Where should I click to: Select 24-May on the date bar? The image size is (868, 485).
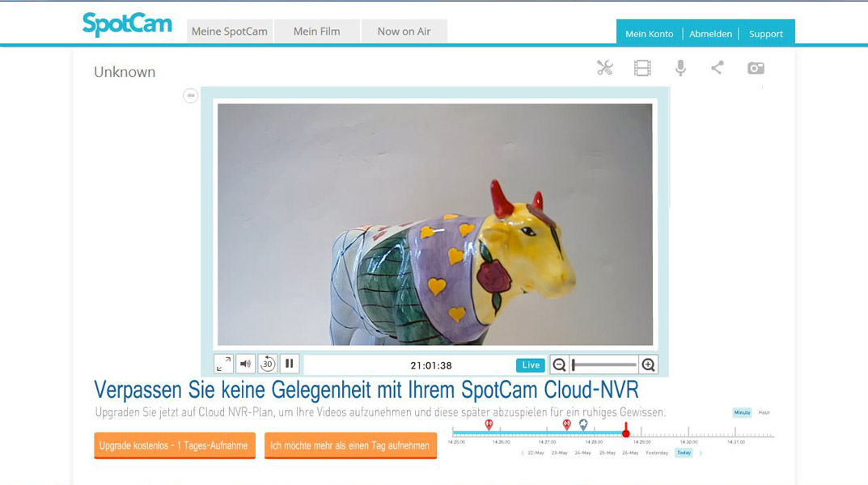click(x=583, y=453)
